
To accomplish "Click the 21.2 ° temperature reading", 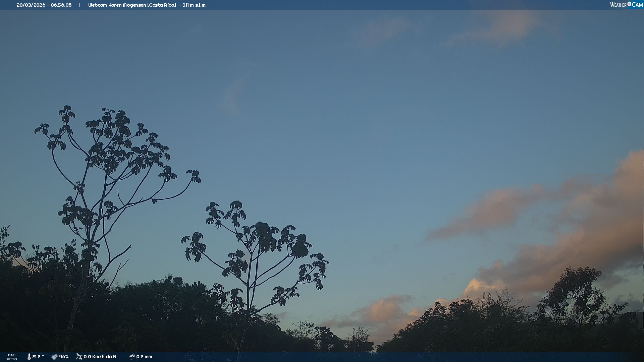I will click(38, 357).
